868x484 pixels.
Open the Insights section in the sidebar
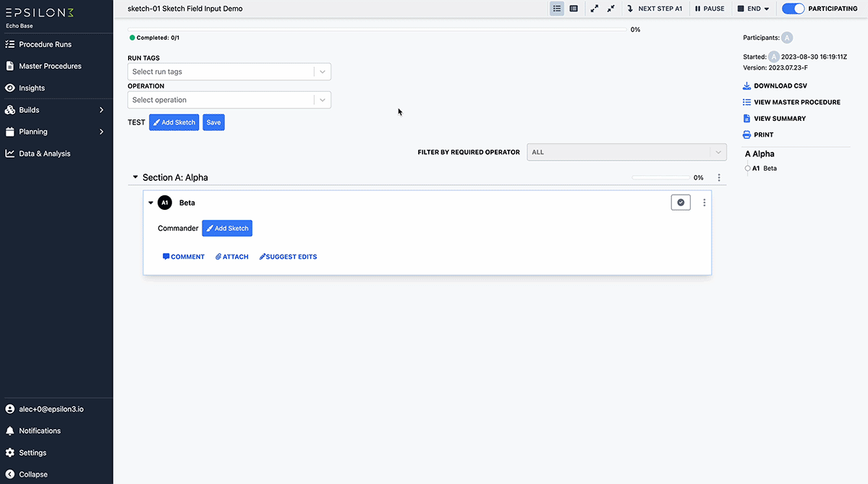[x=32, y=88]
